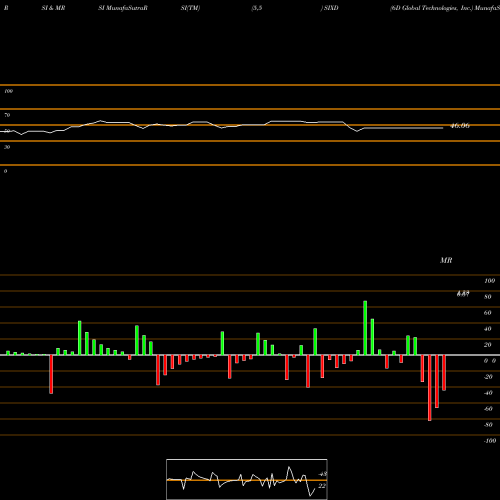Screen dimensions: 500x500
Task: Click the MR right axis label -20
Action: 488,377
